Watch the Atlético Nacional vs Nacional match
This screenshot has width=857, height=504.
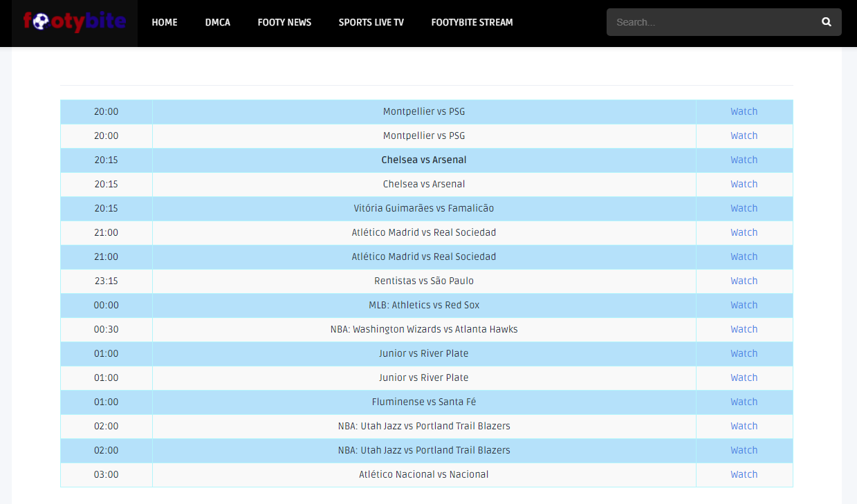744,474
